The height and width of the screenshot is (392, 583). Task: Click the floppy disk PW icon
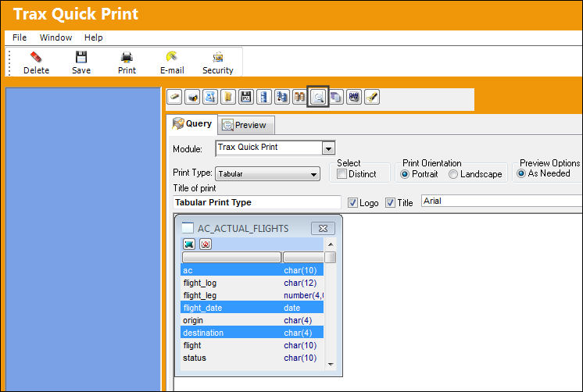[245, 98]
